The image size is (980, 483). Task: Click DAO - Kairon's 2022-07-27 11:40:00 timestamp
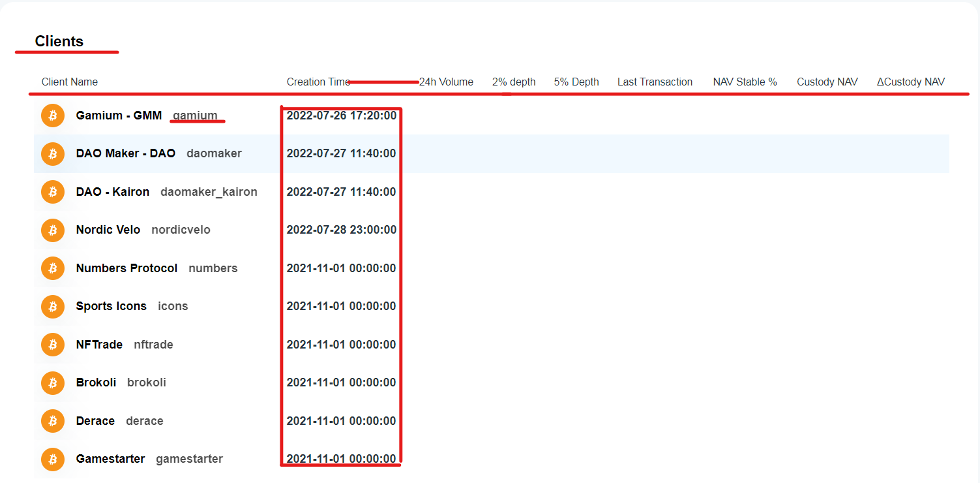pos(342,192)
